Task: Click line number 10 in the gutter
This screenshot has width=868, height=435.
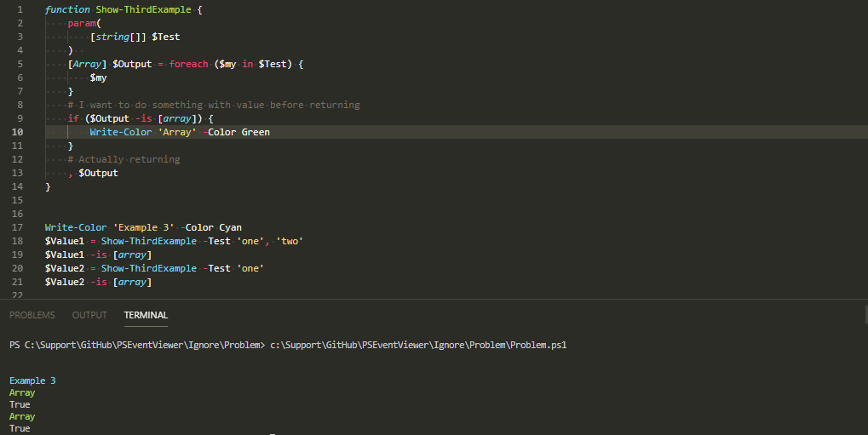Action: (17, 132)
